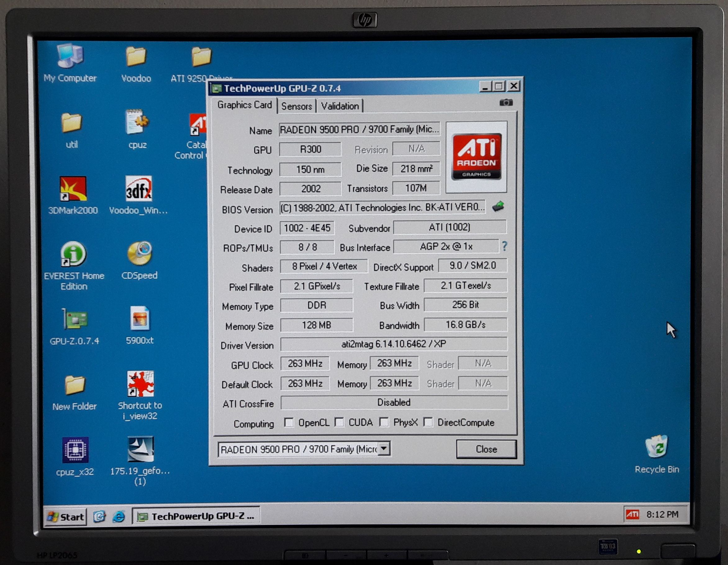
Task: Click TechPowerUp GPU-Z taskbar button
Action: (196, 516)
